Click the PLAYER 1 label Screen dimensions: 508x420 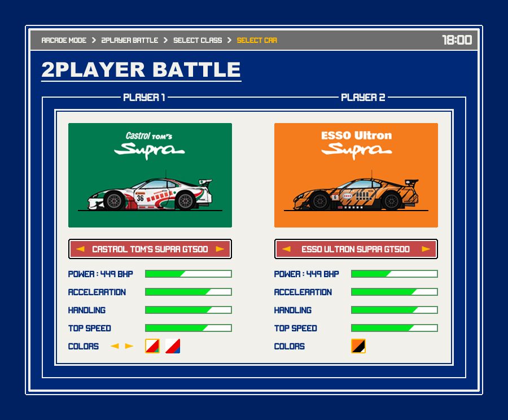tap(144, 97)
